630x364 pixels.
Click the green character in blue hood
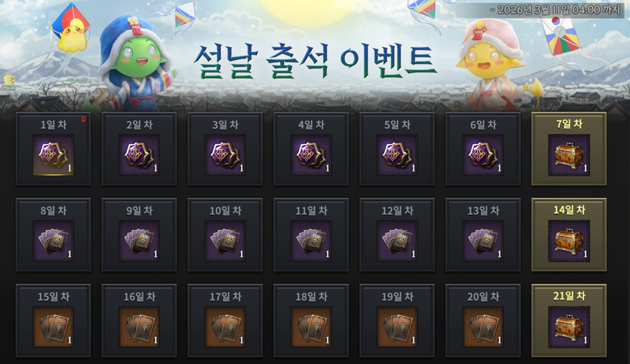coord(134,64)
